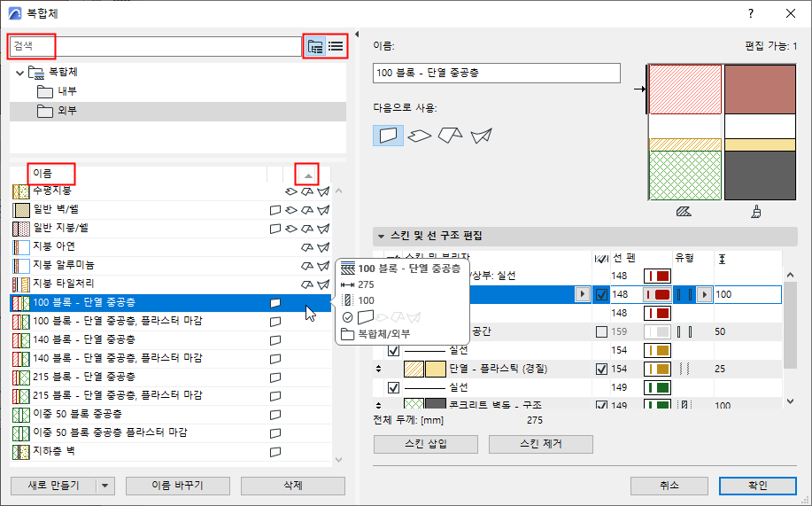Open green pen swatch in 실선 149 row

pyautogui.click(x=657, y=387)
